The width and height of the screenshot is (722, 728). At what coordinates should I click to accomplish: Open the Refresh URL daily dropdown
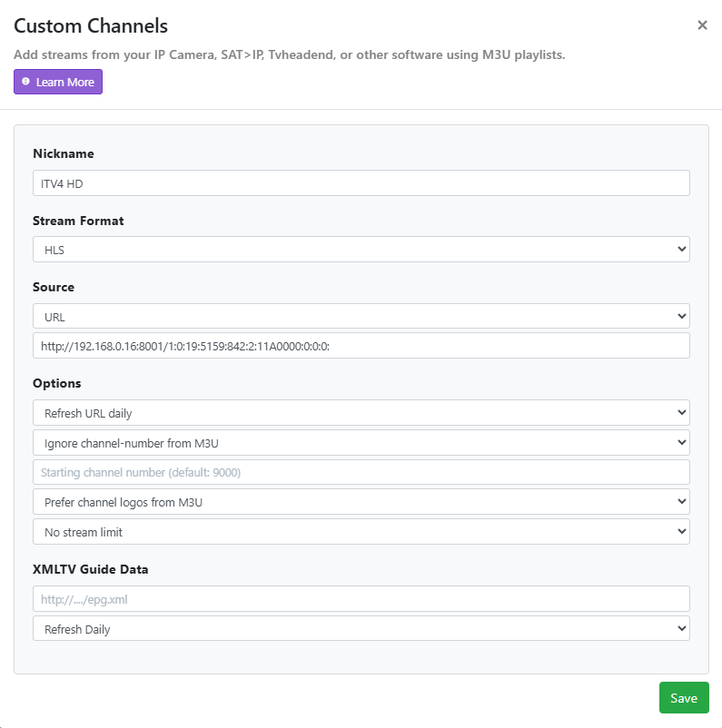[x=361, y=413]
